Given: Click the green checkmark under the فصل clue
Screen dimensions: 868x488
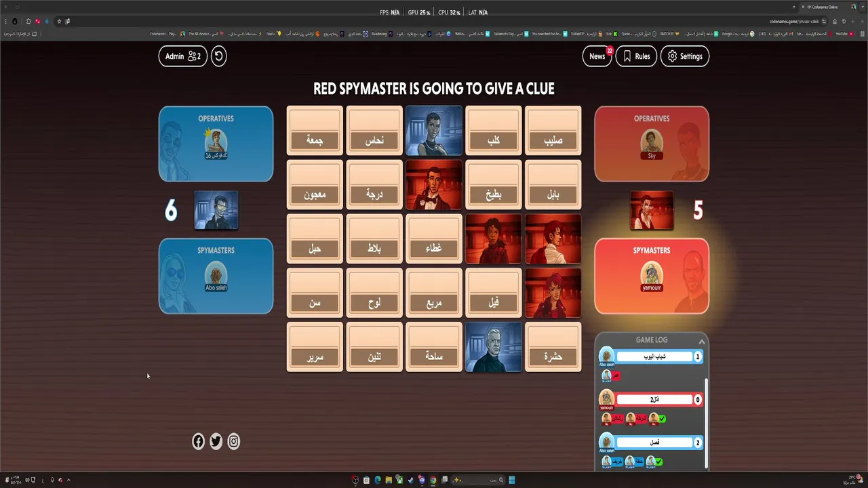Looking at the screenshot, I should (x=658, y=462).
